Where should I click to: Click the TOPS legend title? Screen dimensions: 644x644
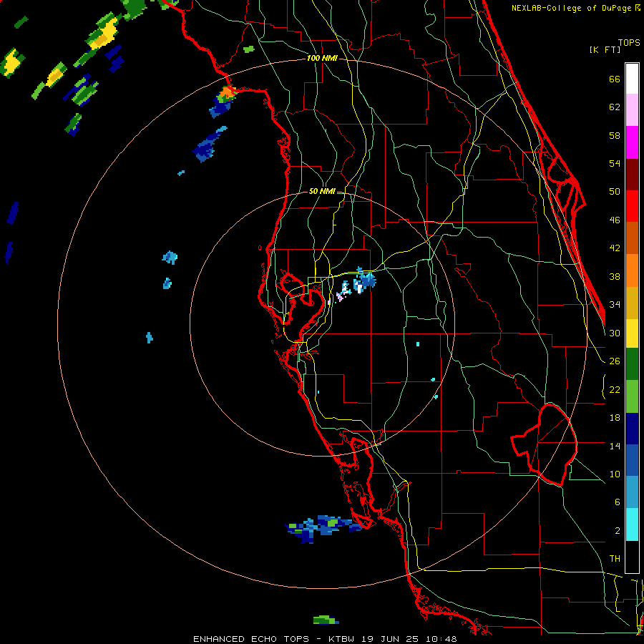coord(629,43)
